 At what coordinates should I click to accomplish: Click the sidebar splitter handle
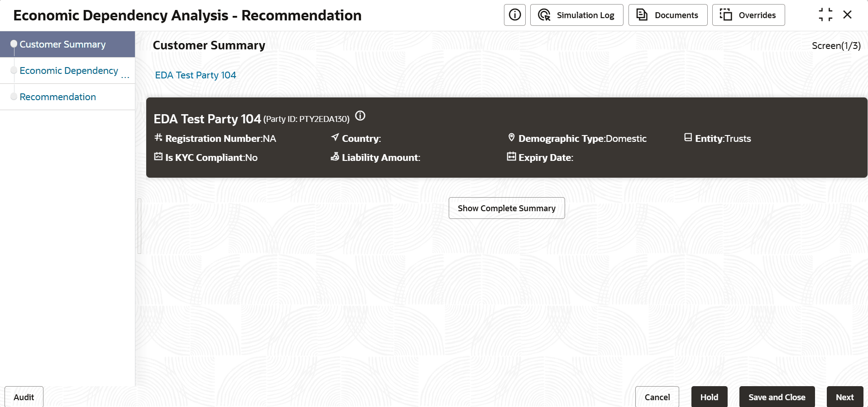click(x=139, y=226)
